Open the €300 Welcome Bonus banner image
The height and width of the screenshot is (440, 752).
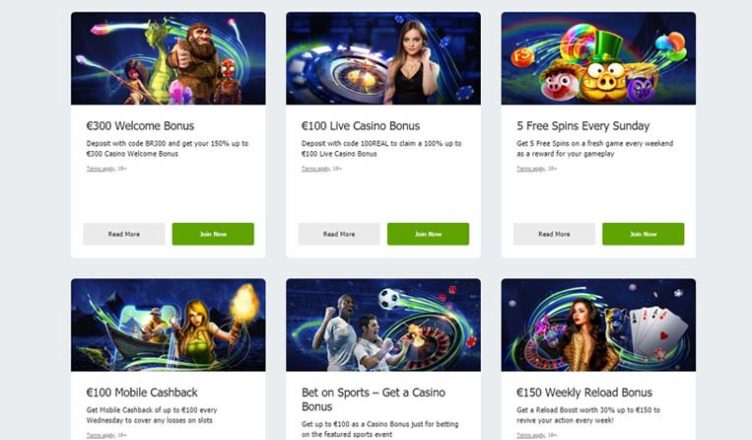[168, 59]
